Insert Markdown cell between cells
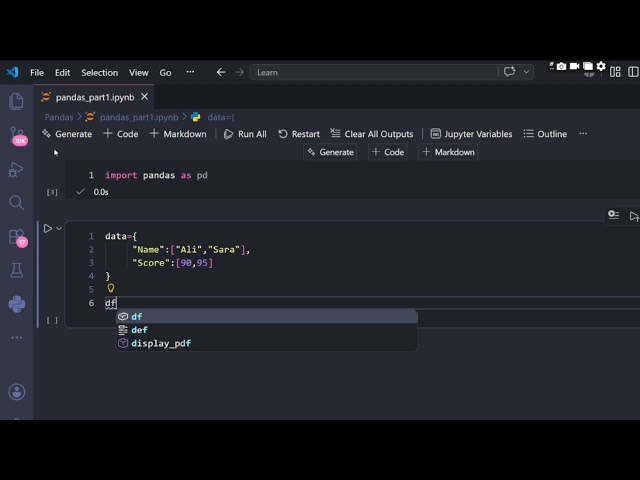Viewport: 640px width, 480px height. point(448,152)
